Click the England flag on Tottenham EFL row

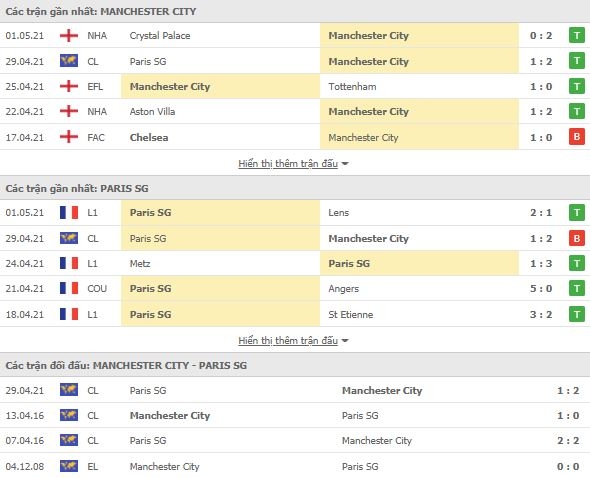[69, 86]
